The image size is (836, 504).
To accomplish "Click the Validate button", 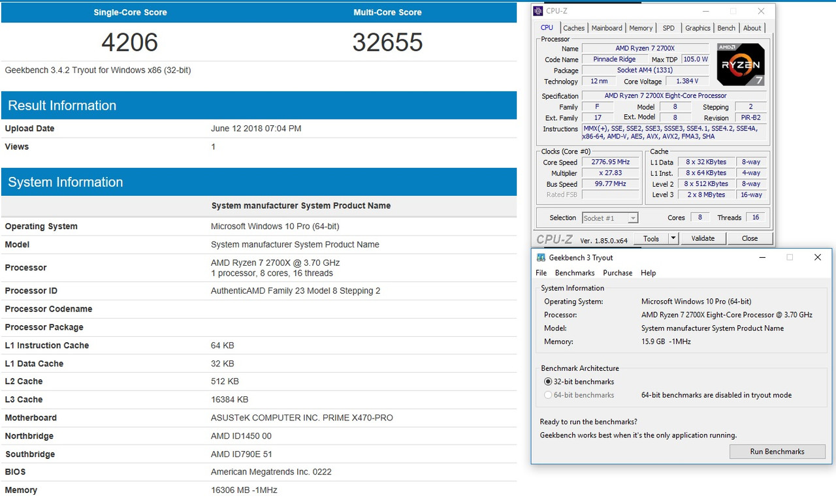I will (x=703, y=238).
